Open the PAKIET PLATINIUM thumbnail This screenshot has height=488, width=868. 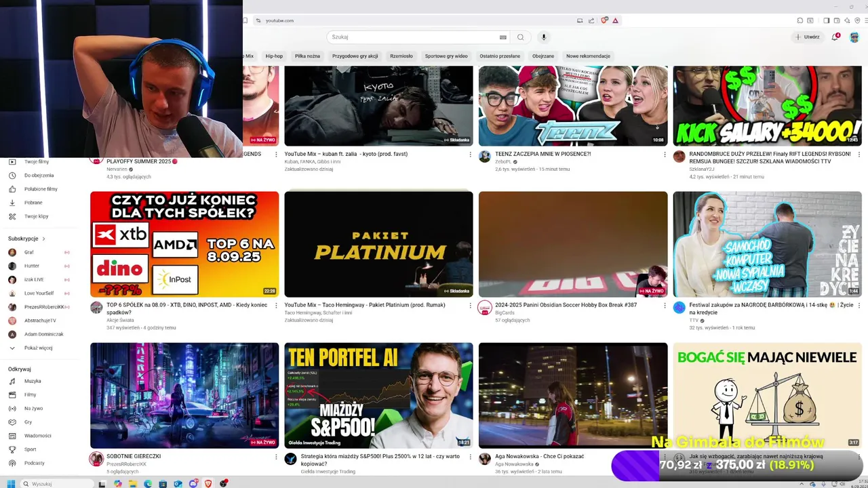tap(378, 244)
